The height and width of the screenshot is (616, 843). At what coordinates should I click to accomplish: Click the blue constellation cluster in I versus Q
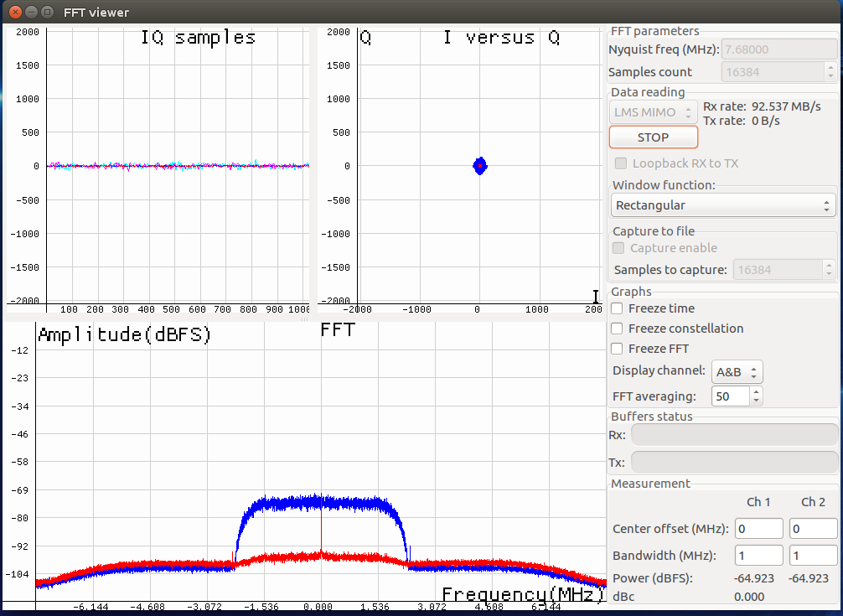[479, 166]
